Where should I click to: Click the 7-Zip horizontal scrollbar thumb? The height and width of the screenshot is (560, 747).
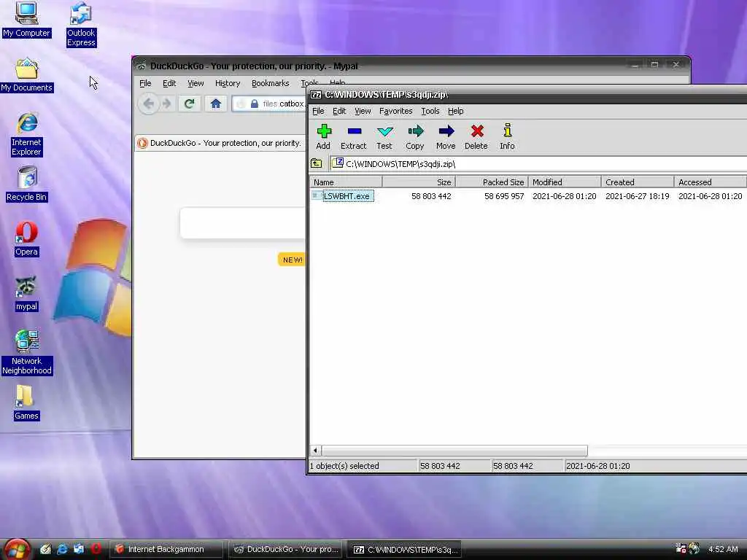455,450
